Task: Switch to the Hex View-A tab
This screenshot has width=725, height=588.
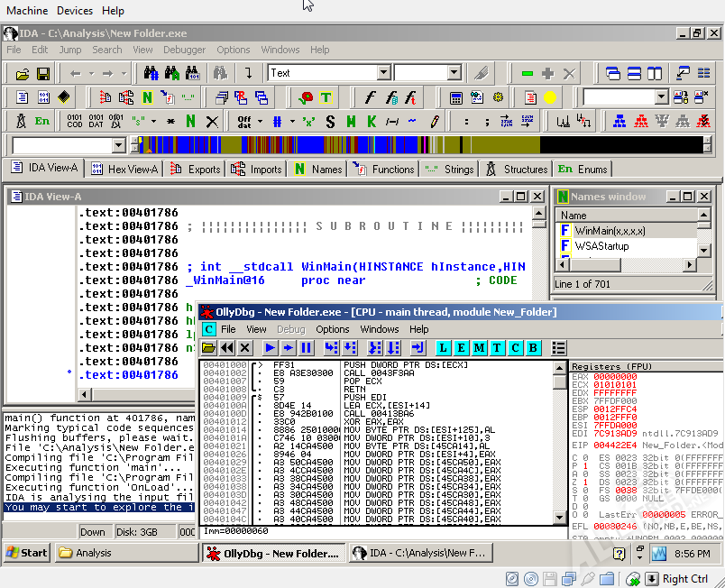Action: (x=124, y=169)
